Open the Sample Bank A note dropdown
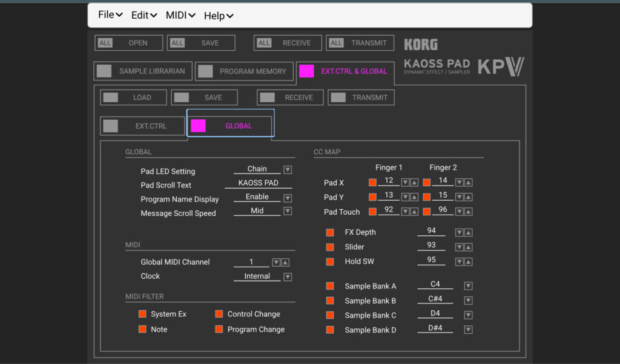 pyautogui.click(x=467, y=285)
